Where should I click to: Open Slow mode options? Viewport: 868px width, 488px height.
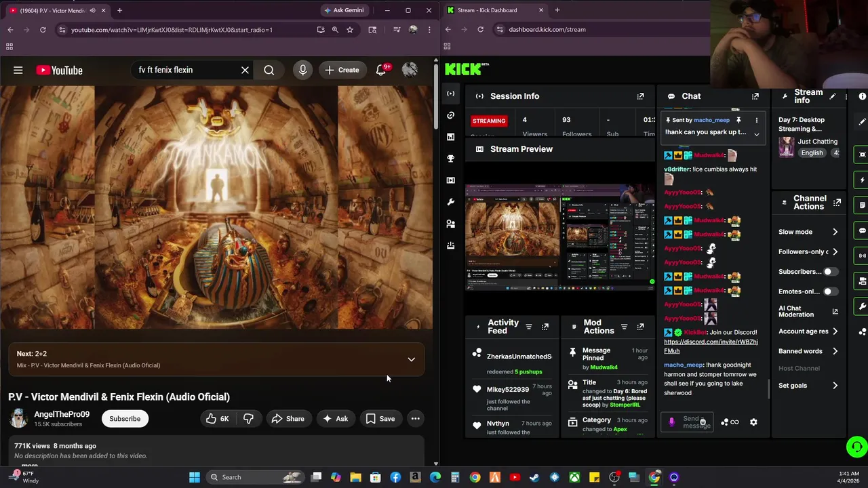click(808, 232)
